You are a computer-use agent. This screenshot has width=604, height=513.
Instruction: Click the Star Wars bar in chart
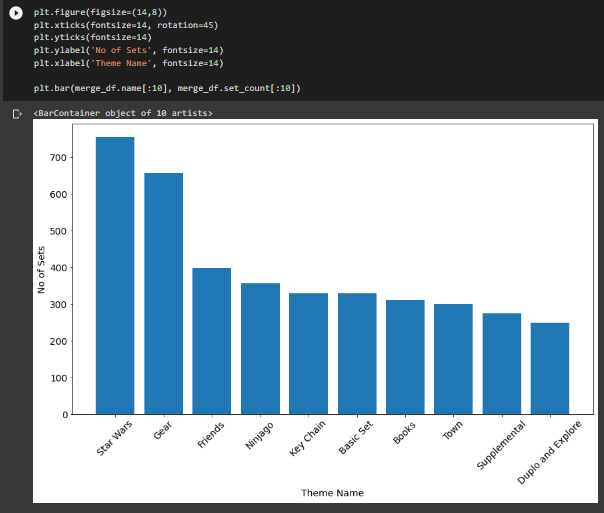(x=115, y=276)
